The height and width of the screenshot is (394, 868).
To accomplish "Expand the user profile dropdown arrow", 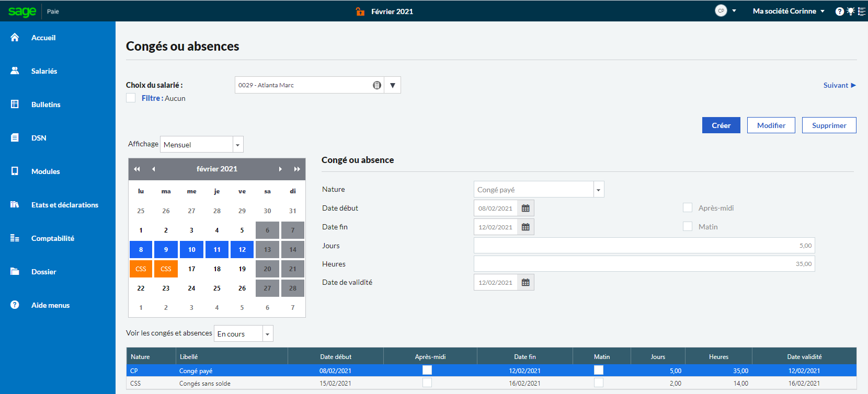I will pyautogui.click(x=734, y=11).
